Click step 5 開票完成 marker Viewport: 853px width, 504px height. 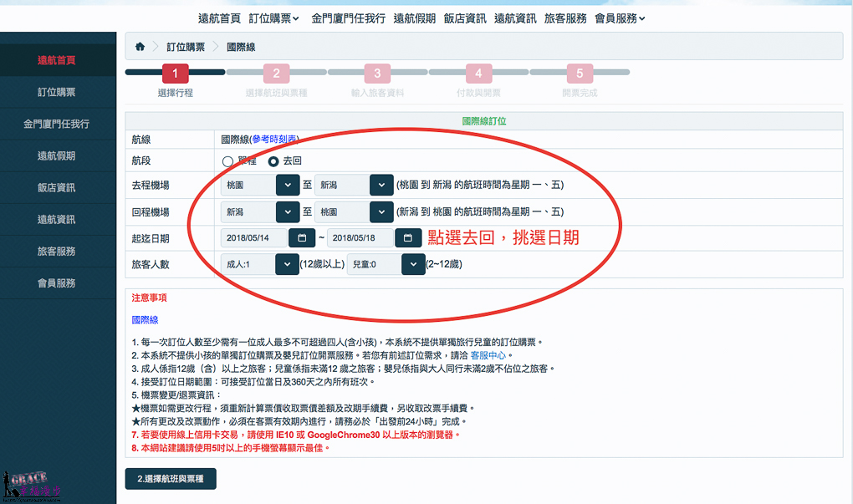coord(580,74)
